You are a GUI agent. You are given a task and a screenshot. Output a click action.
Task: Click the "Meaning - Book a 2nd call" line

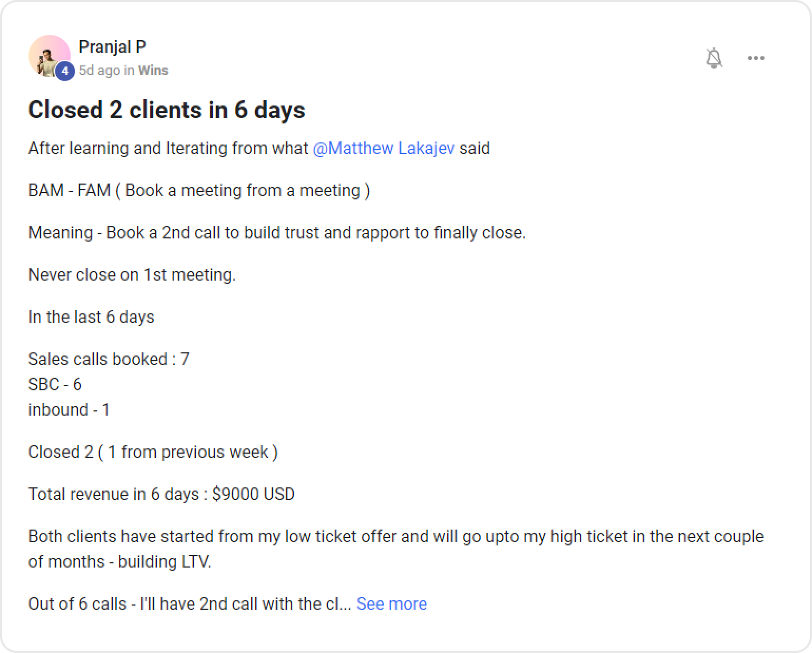pyautogui.click(x=277, y=233)
